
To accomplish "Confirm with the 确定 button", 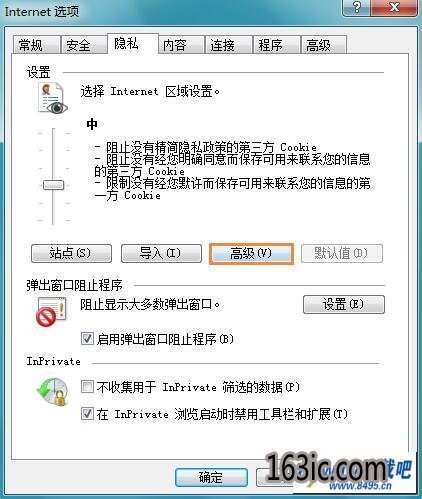I will coord(211,477).
